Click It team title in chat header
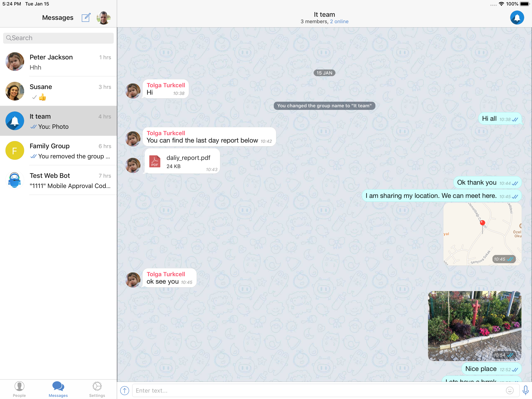Image resolution: width=532 pixels, height=399 pixels. point(324,14)
